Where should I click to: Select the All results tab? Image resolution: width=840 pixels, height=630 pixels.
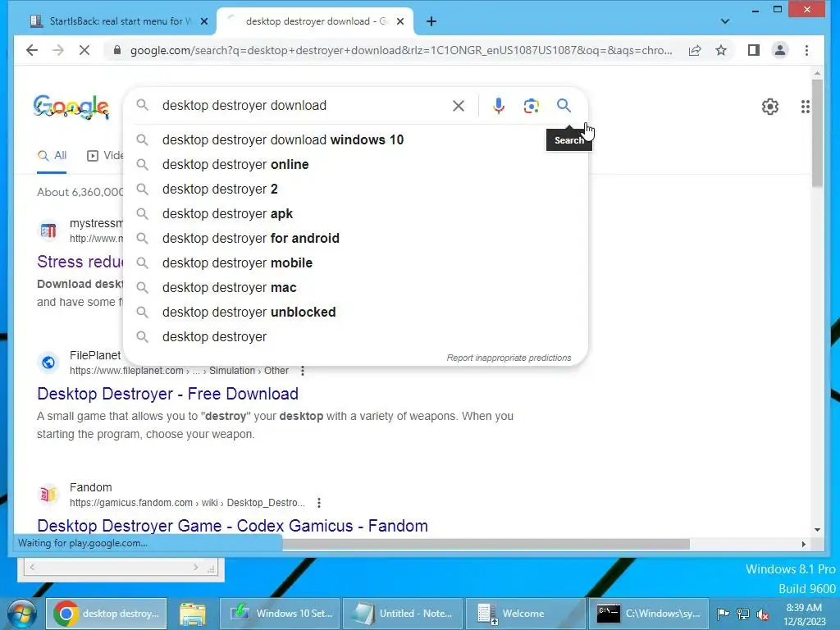pyautogui.click(x=52, y=156)
